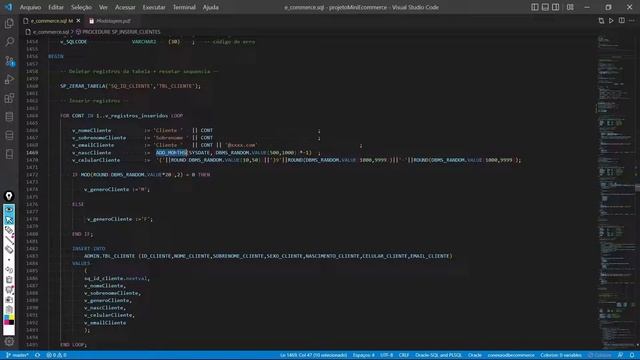Click the undo icon in annotation toolbar

pyautogui.click(x=9, y=269)
